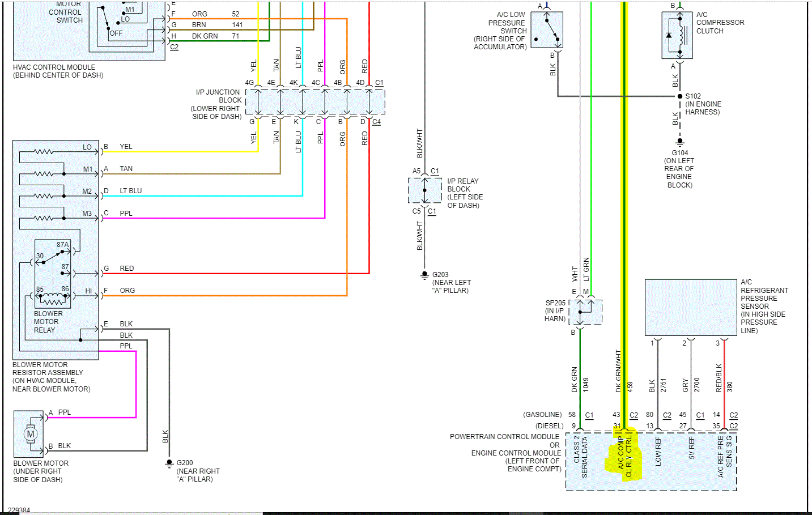Select the LOW REF pin label
Image resolution: width=812 pixels, height=515 pixels.
pos(658,451)
